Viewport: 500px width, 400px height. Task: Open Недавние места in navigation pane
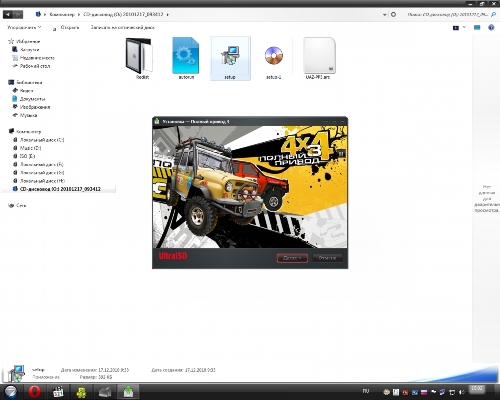(37, 58)
